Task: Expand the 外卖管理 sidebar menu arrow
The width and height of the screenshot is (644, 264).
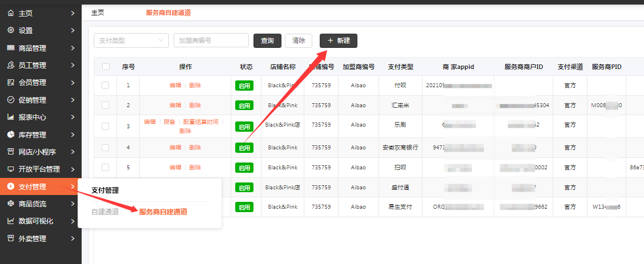Action: coord(73,238)
